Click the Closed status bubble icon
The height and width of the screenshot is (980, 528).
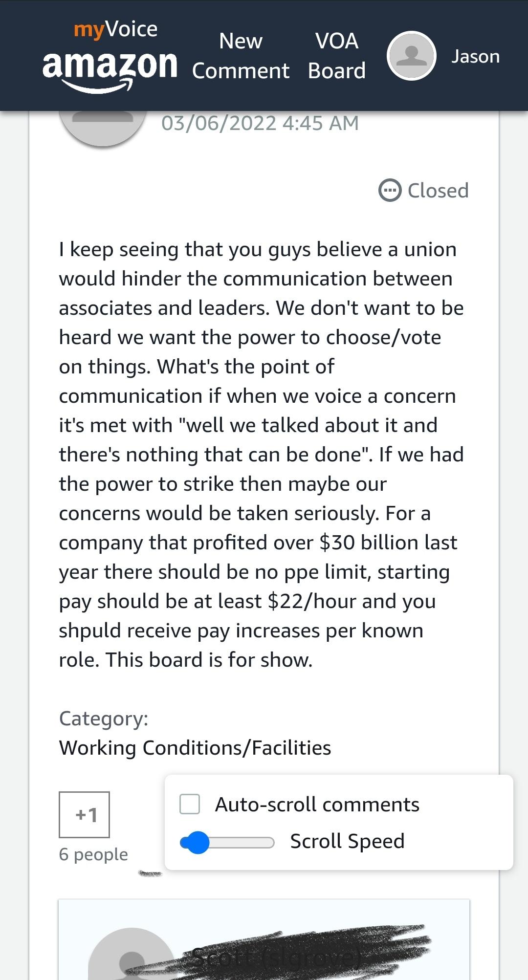tap(390, 190)
